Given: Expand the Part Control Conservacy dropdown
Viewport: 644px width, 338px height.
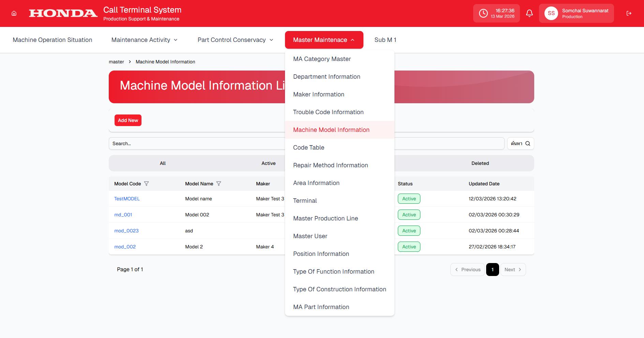Looking at the screenshot, I should (x=235, y=40).
